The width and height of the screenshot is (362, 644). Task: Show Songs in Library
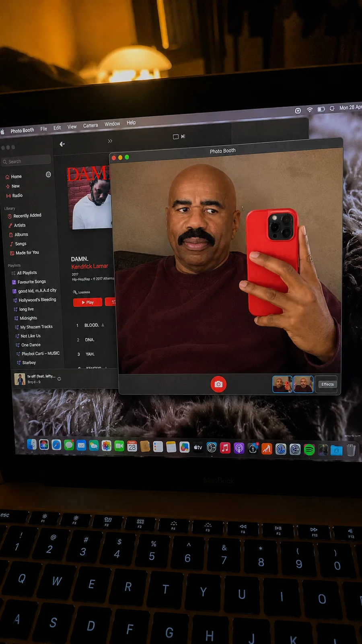(x=18, y=244)
